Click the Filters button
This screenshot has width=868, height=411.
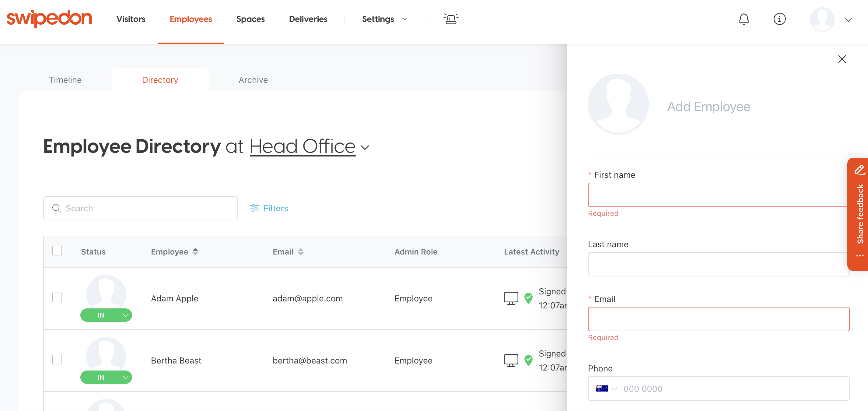[x=269, y=208]
